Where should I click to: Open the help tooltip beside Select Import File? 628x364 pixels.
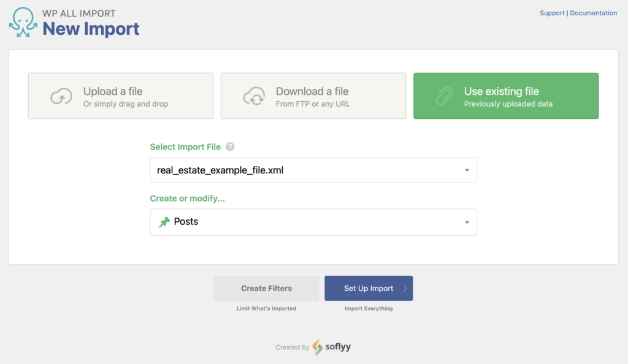(230, 146)
